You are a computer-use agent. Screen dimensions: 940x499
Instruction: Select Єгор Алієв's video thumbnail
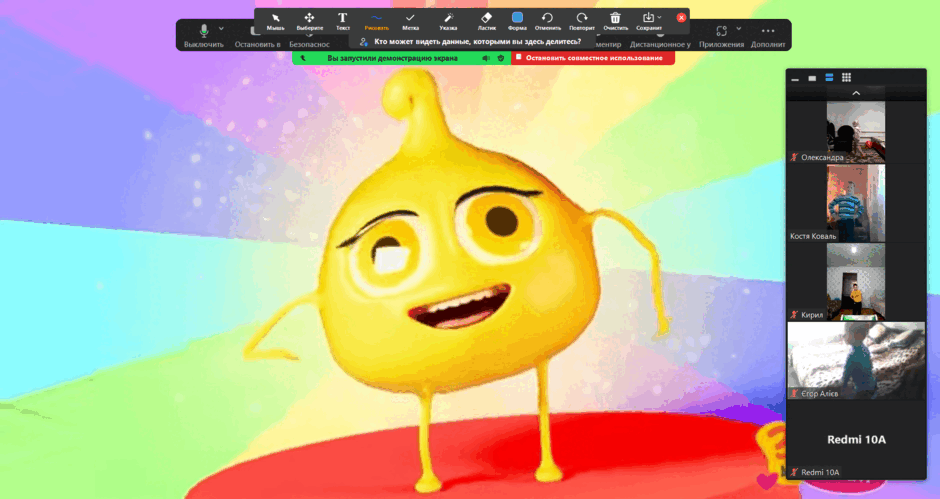click(856, 360)
